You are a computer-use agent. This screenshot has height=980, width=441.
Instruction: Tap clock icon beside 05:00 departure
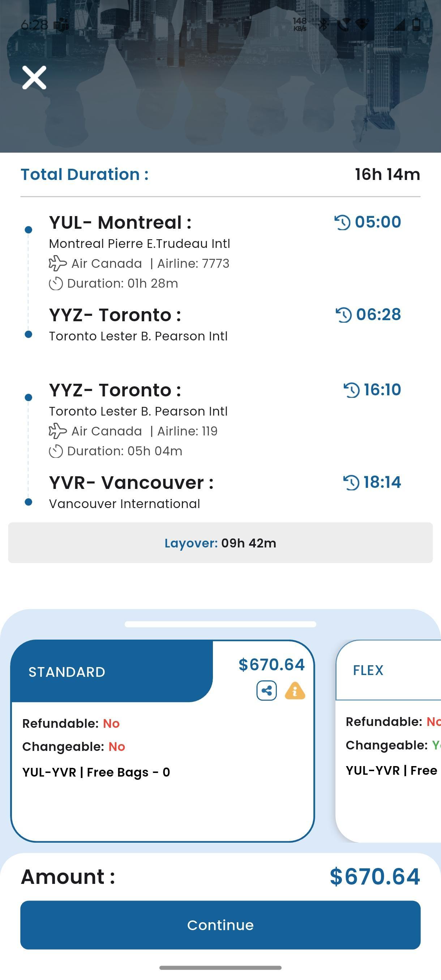(342, 222)
